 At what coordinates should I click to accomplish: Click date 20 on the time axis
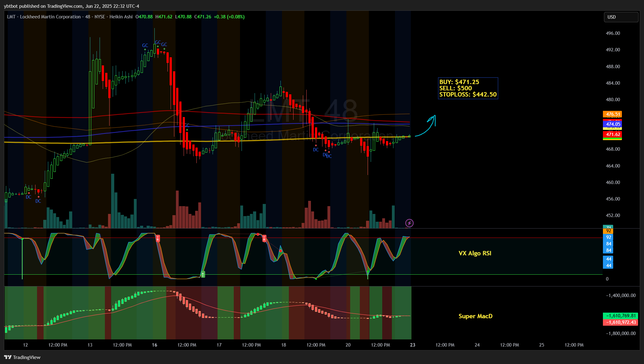(x=348, y=345)
